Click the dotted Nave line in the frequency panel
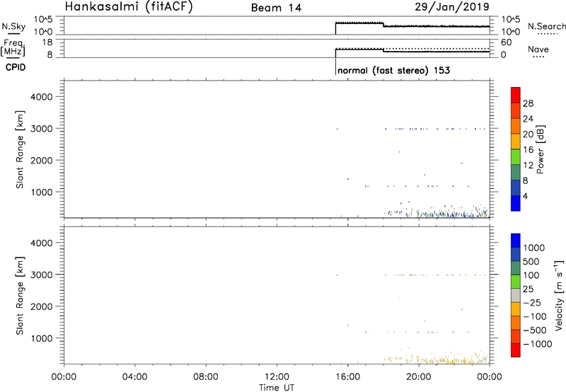566x392 pixels. [412, 48]
